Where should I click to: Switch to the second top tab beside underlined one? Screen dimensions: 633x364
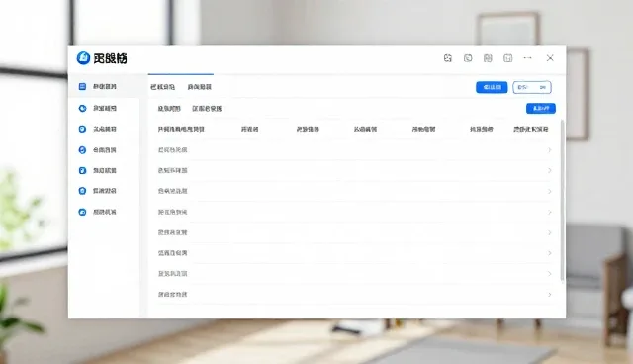[200, 87]
